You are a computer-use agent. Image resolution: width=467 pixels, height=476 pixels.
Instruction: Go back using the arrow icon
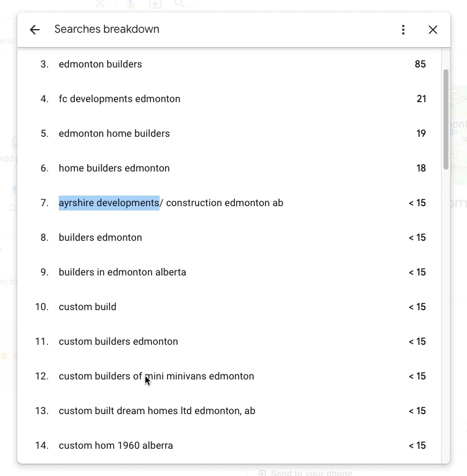click(35, 30)
